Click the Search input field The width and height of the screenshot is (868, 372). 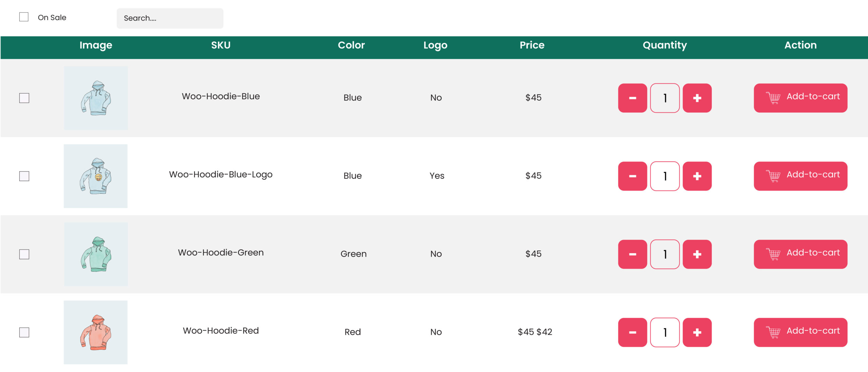click(170, 18)
